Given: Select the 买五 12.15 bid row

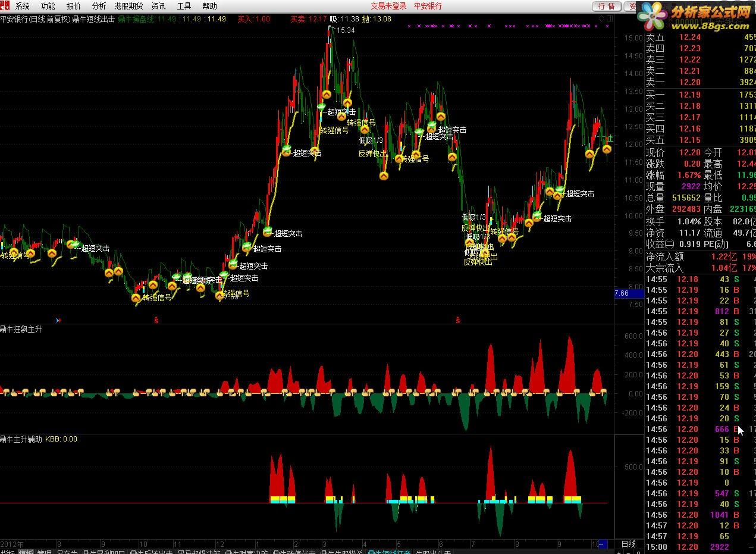Looking at the screenshot, I should click(x=701, y=140).
